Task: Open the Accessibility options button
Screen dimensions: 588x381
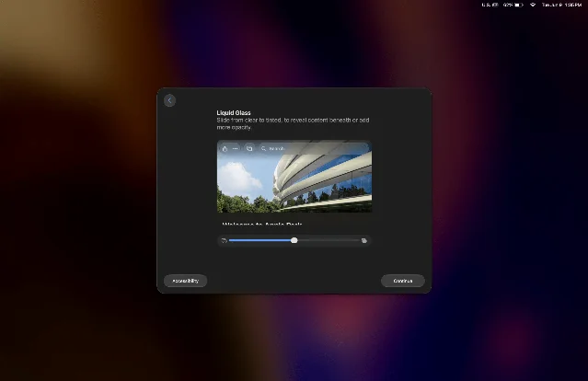Action: [x=185, y=281]
